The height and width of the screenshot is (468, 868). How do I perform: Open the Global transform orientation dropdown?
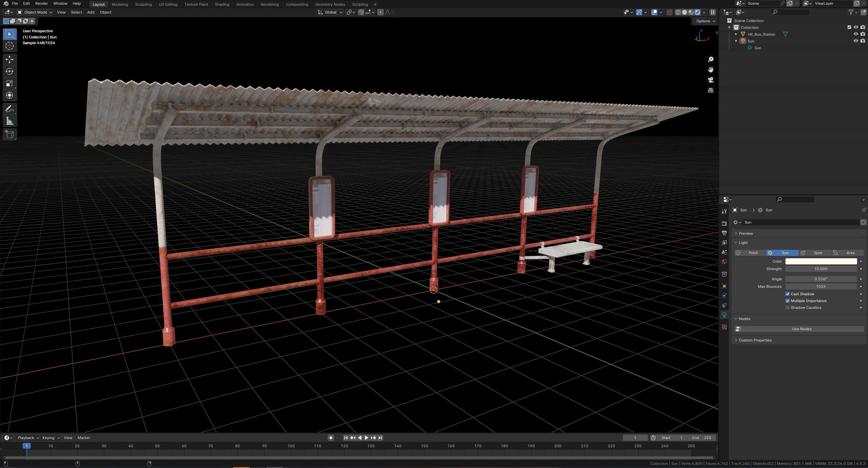[330, 12]
